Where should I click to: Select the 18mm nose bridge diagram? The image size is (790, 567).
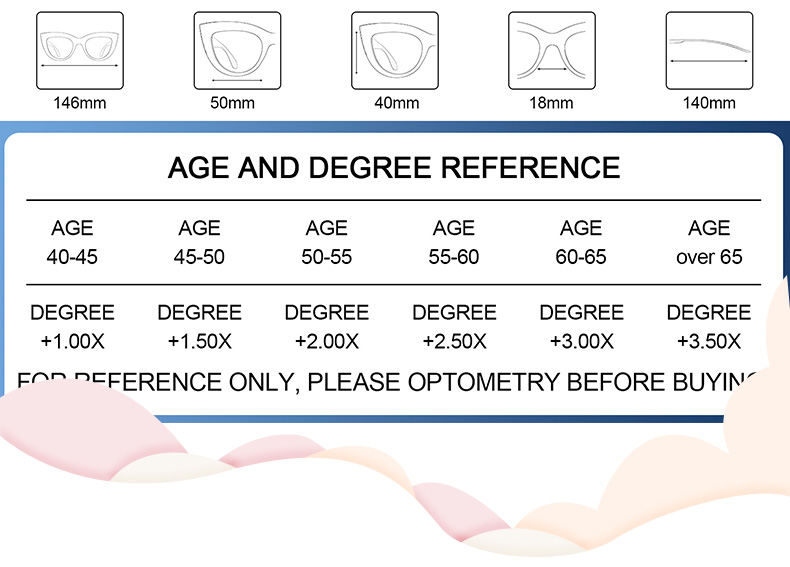coord(551,50)
